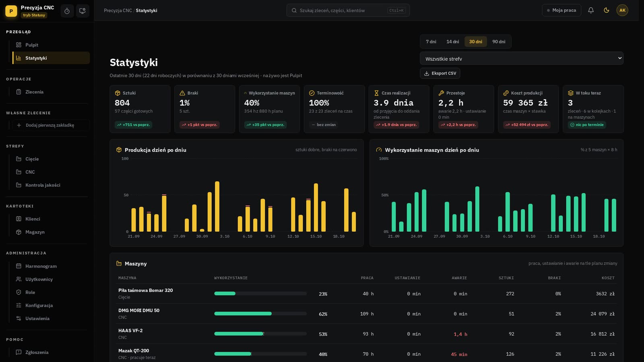
Task: Open the AK user avatar menu
Action: 622,10
